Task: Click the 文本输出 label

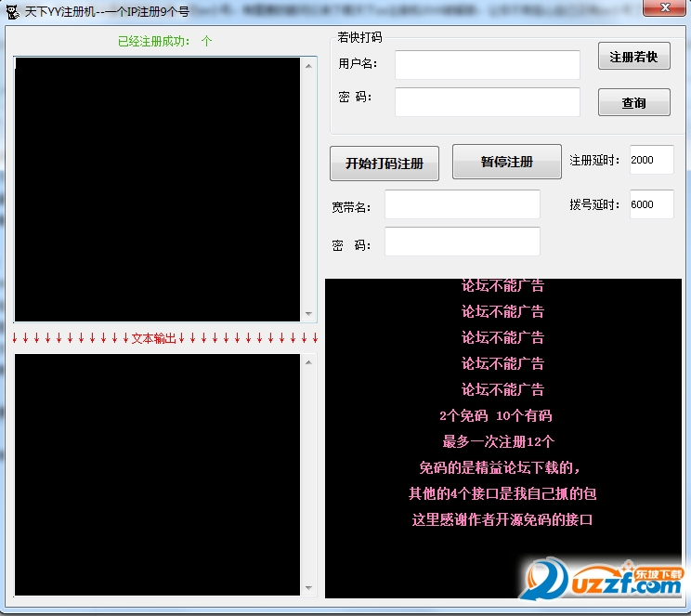Action: click(x=154, y=338)
